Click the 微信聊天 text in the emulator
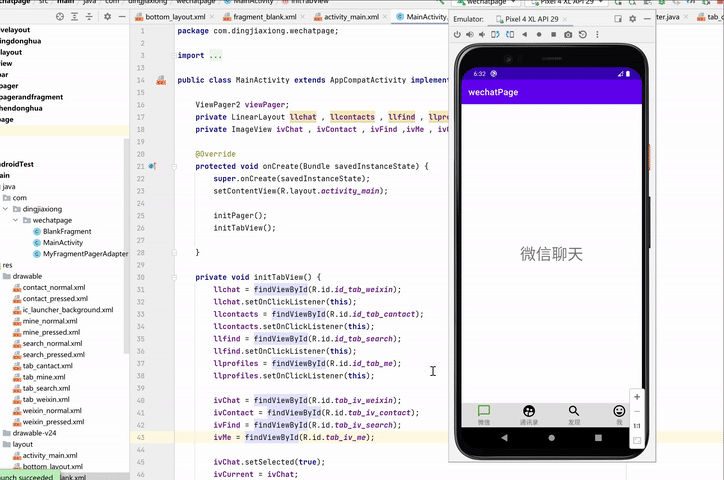Viewport: 724px width, 480px height. point(551,254)
